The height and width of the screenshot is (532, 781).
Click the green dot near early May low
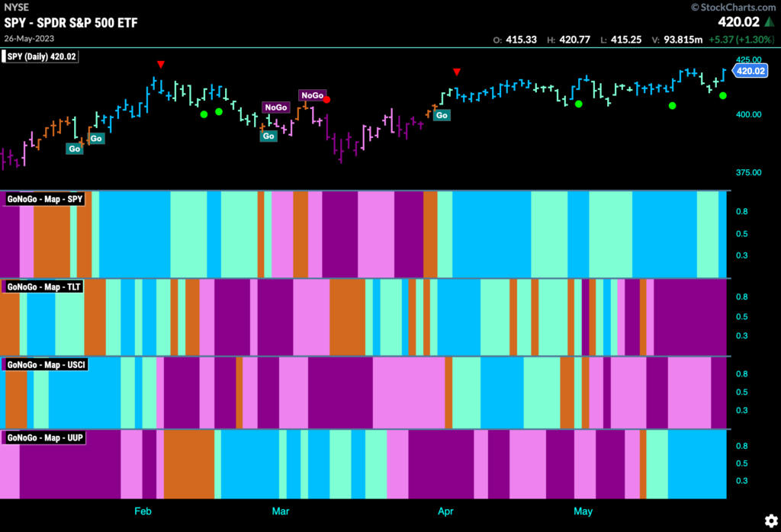(x=578, y=104)
